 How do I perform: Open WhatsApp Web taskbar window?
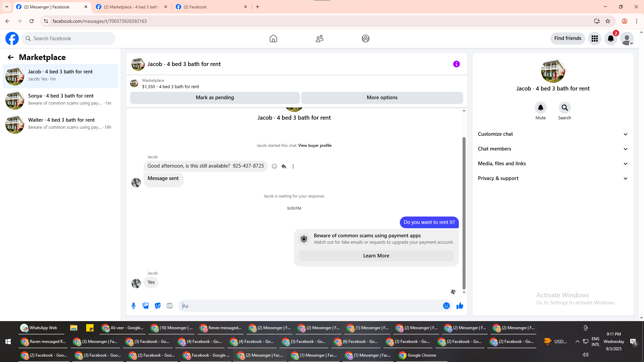[x=42, y=328]
